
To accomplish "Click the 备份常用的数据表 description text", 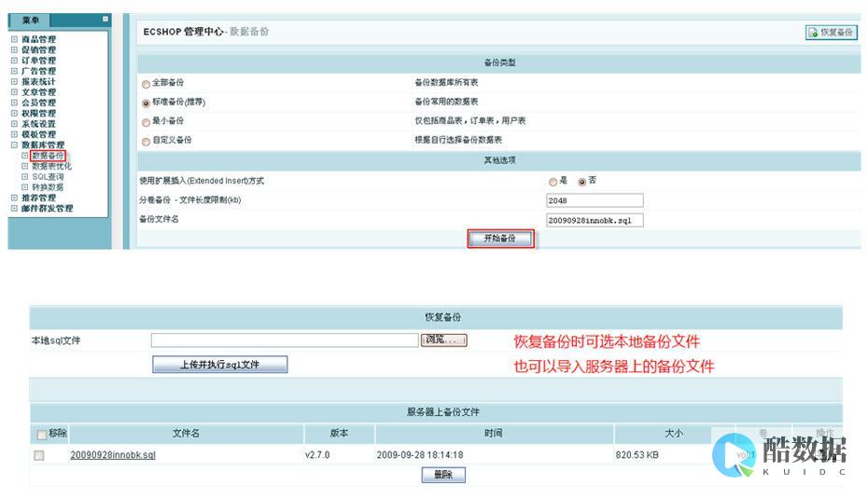I will click(446, 102).
